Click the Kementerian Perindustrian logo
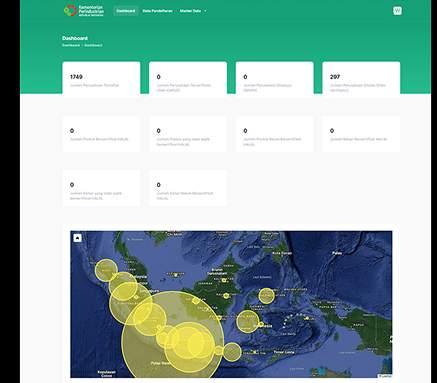437x383 pixels. [84, 11]
